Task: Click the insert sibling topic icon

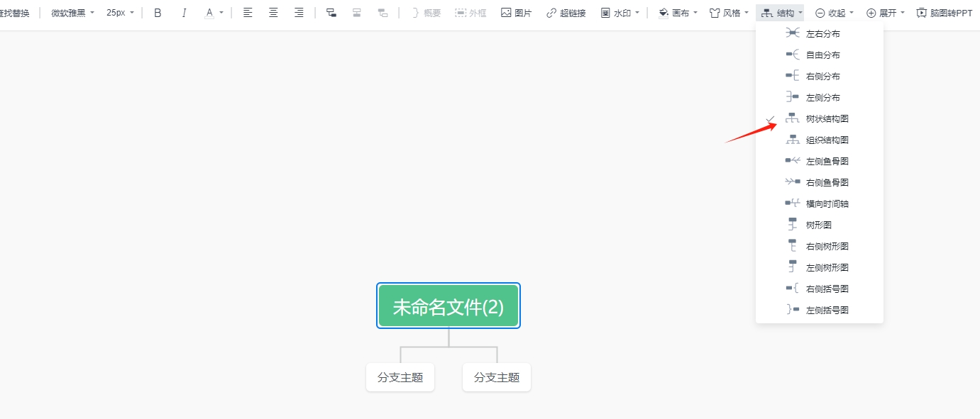Action: pyautogui.click(x=357, y=12)
